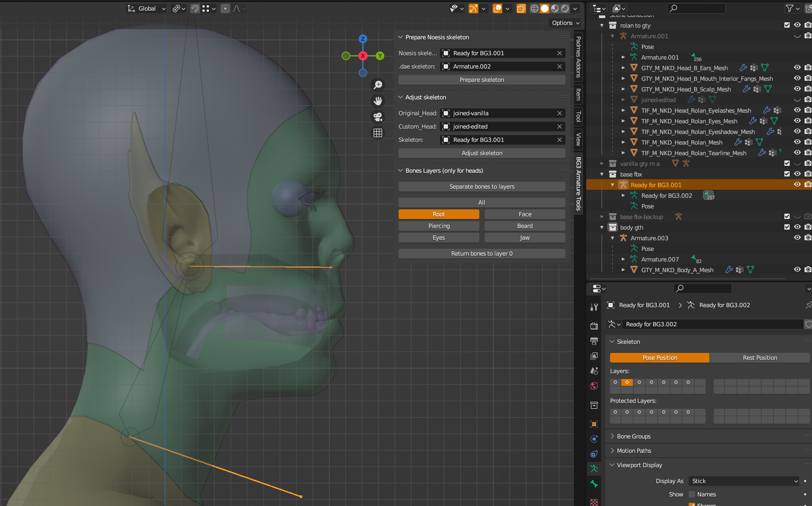Click Custom_Head joined-edited field
Image resolution: width=812 pixels, height=506 pixels.
pos(503,126)
